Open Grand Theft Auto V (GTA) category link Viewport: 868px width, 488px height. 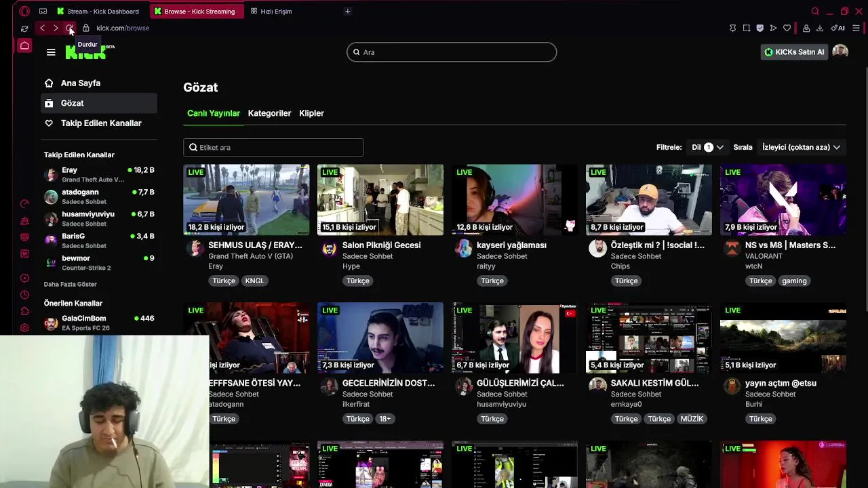point(250,256)
